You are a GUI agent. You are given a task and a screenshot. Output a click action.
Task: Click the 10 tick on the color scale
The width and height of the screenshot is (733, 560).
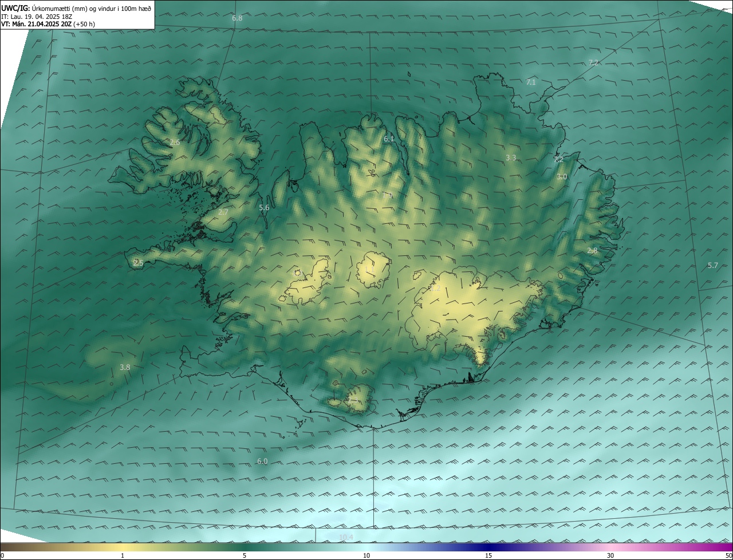(x=366, y=556)
